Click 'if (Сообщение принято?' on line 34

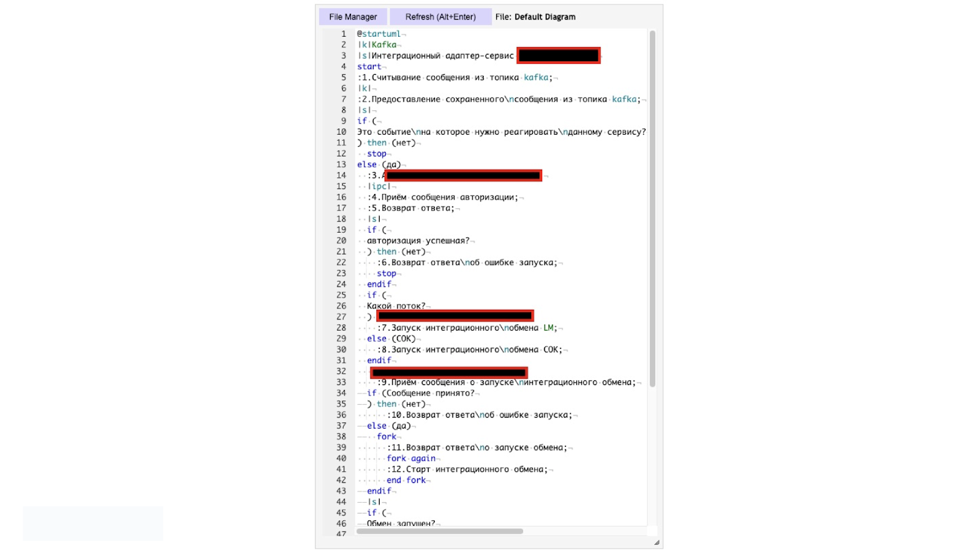click(x=421, y=394)
